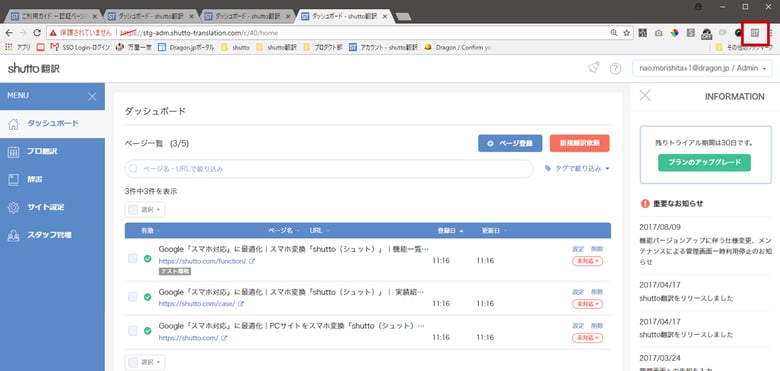The image size is (780, 371).
Task: Click green status check on PCサイト row
Action: coord(147,331)
